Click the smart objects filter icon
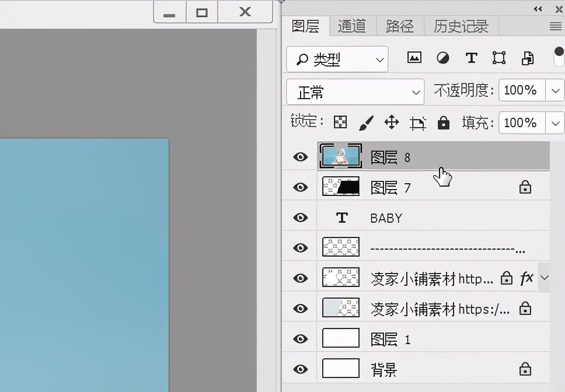Image resolution: width=565 pixels, height=392 pixels. (527, 58)
